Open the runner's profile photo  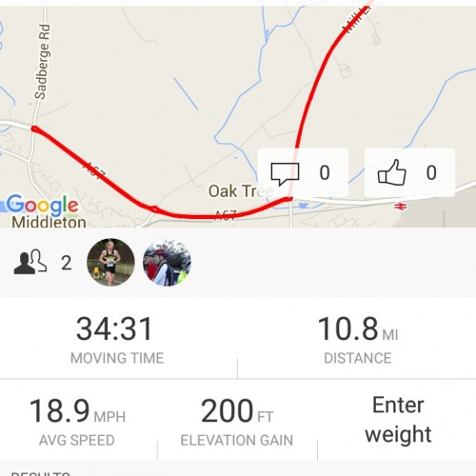coord(110,262)
